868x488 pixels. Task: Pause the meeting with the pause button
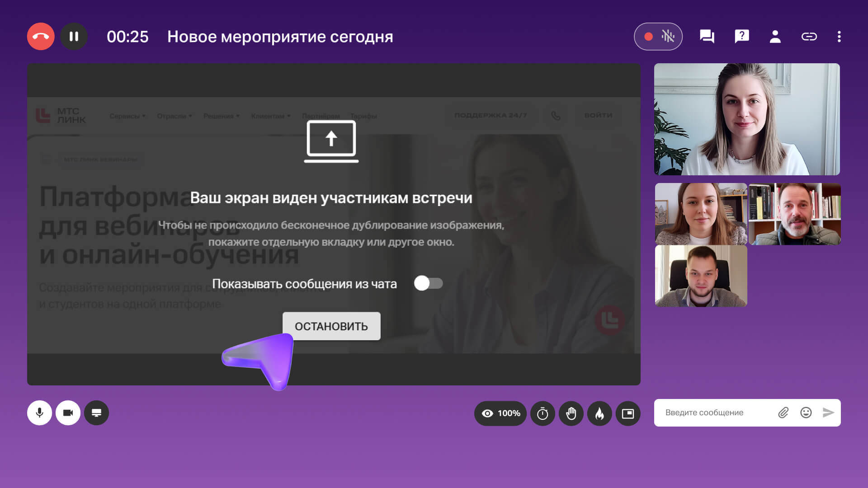click(x=74, y=37)
